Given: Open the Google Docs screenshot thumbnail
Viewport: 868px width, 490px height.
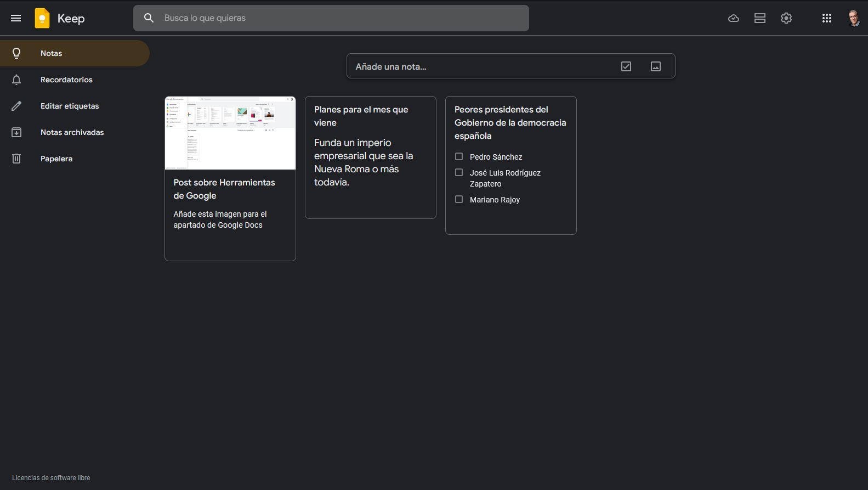Looking at the screenshot, I should (230, 133).
